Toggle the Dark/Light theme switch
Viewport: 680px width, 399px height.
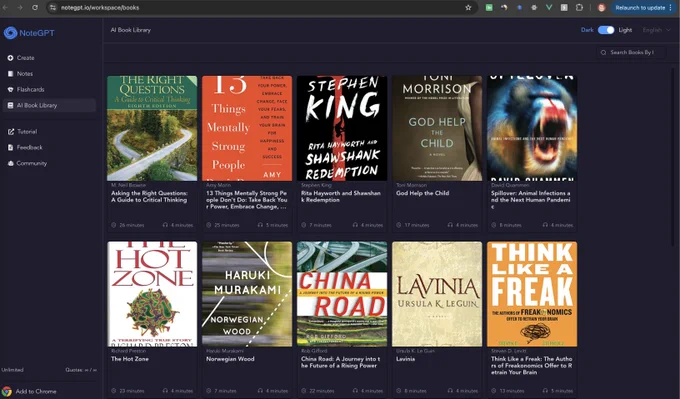click(x=606, y=30)
